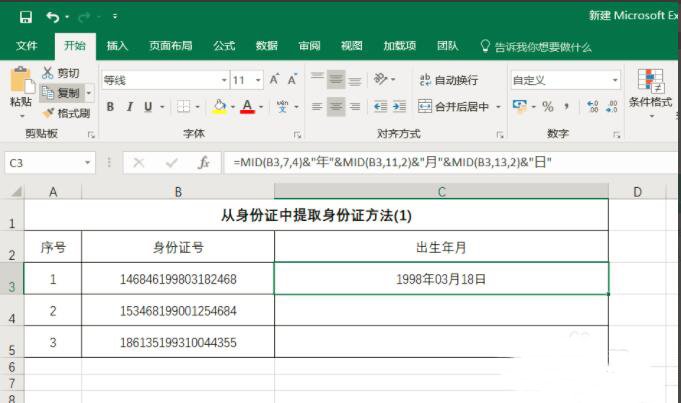This screenshot has width=681, height=403.
Task: Save the workbook with the Save icon
Action: [x=26, y=17]
